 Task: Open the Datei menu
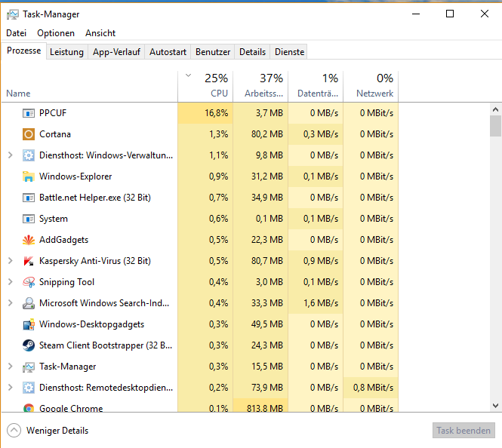tap(17, 33)
